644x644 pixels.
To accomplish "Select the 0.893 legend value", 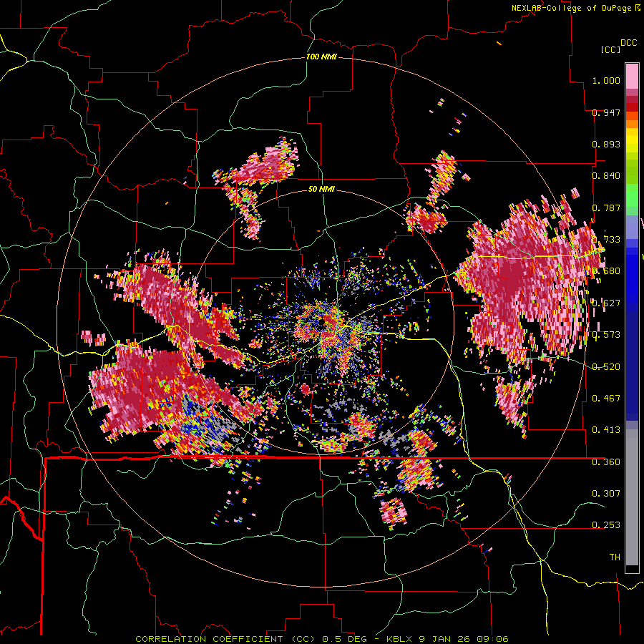I will (x=606, y=144).
